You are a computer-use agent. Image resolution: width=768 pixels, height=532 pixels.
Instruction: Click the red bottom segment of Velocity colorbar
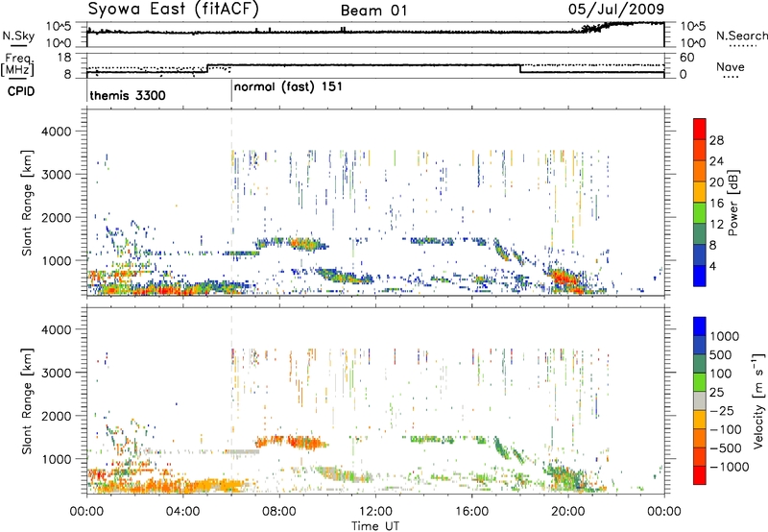click(x=700, y=475)
